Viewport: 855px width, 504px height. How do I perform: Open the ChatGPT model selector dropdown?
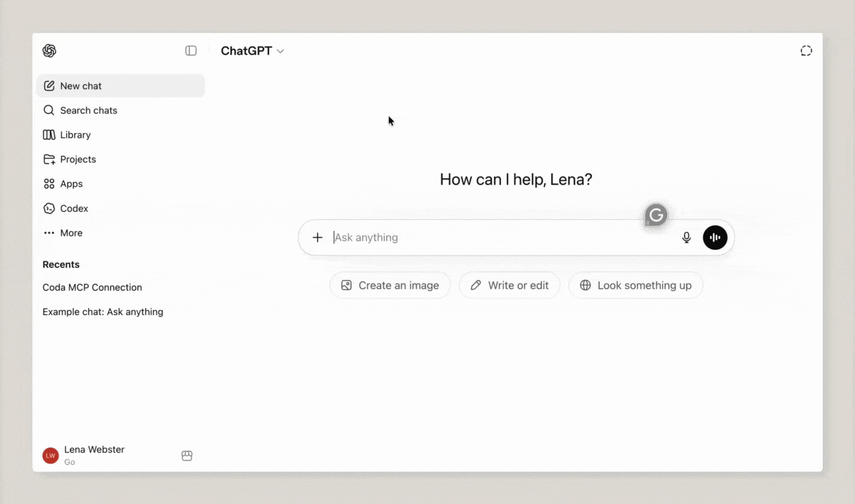[x=252, y=50]
